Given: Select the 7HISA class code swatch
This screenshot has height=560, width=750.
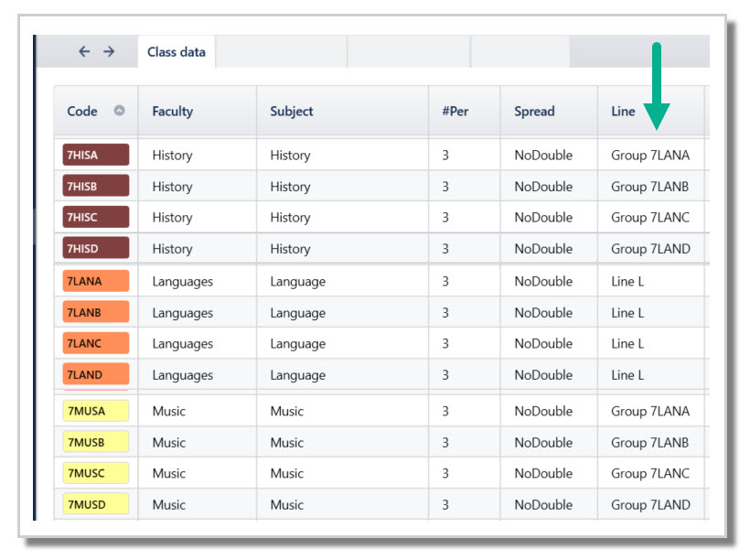Looking at the screenshot, I should click(95, 156).
